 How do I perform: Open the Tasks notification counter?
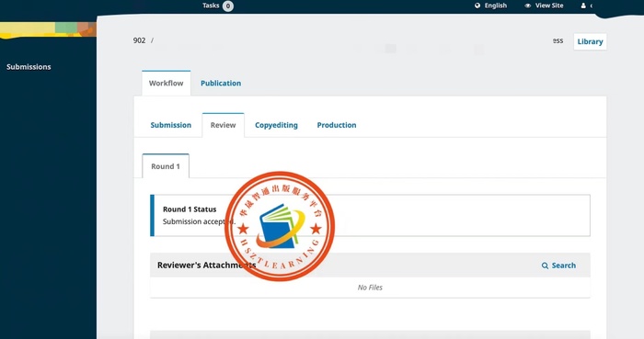coord(228,6)
